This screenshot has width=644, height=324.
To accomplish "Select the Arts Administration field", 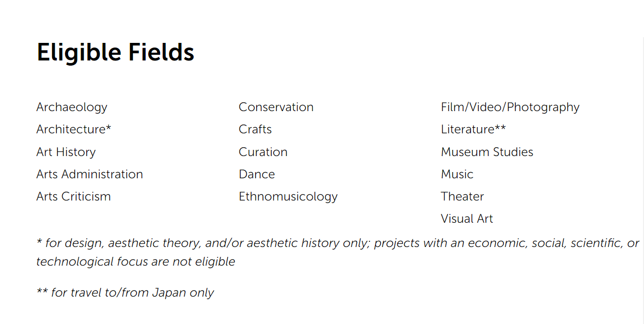I will point(89,174).
